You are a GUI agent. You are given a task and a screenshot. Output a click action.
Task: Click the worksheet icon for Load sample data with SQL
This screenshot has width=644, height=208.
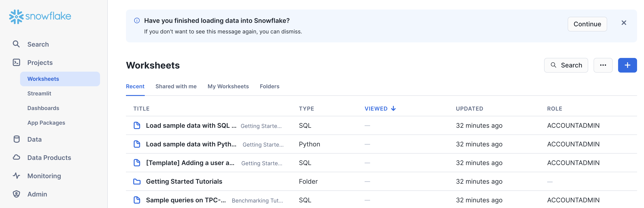137,125
